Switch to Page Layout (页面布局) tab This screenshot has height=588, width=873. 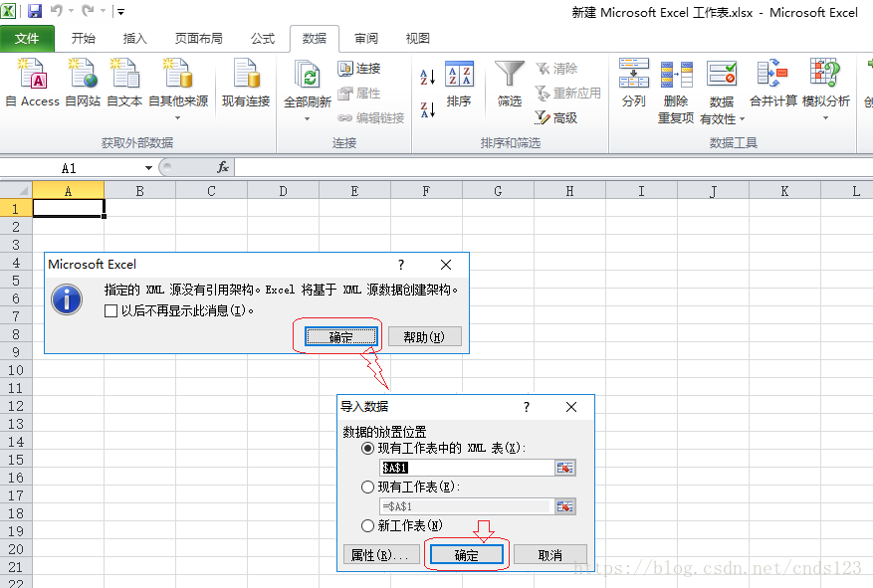[199, 39]
